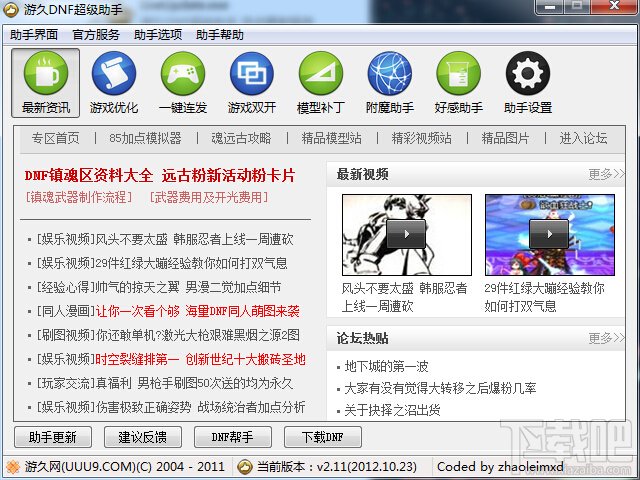Click 更多 next to 最新视频
Screen dimensions: 640x480
click(606, 174)
